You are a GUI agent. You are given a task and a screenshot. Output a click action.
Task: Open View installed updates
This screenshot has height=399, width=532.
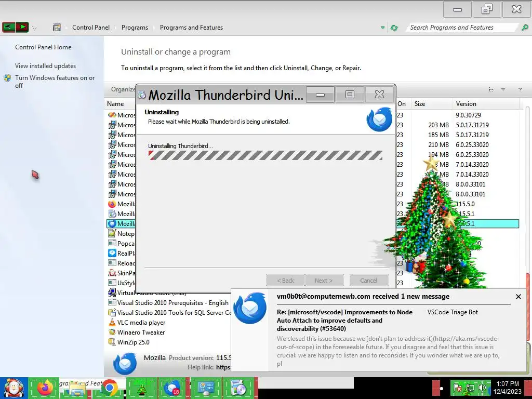46,66
